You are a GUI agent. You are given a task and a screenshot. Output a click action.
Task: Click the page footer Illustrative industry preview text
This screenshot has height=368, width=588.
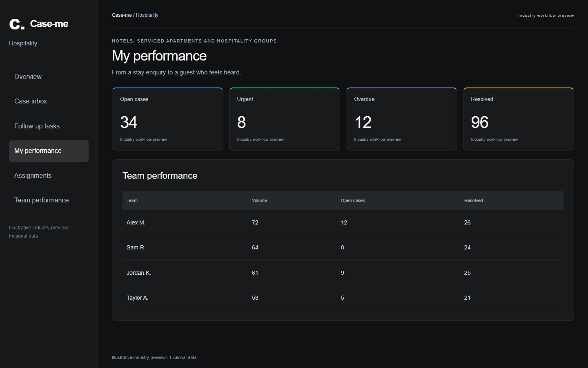(x=154, y=357)
